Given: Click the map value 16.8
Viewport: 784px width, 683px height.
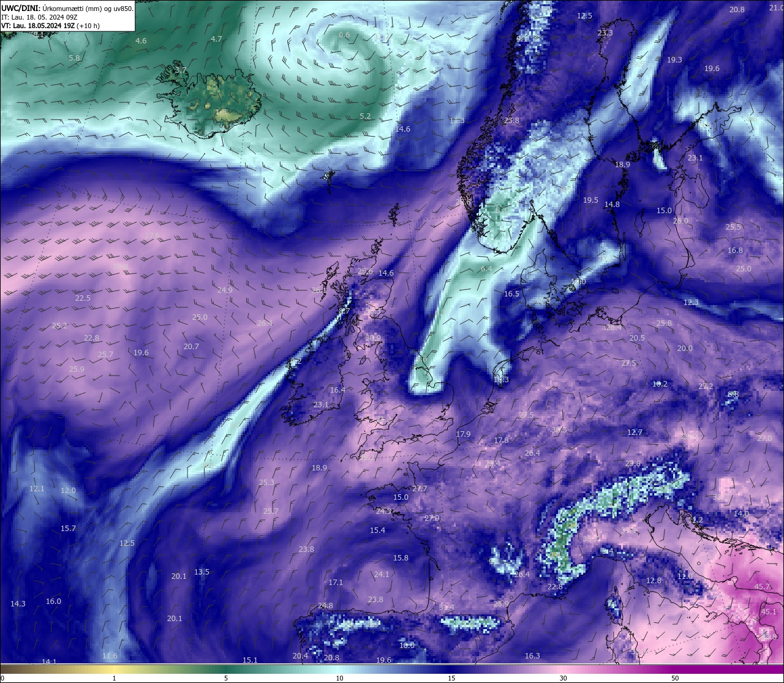Looking at the screenshot, I should [x=735, y=250].
